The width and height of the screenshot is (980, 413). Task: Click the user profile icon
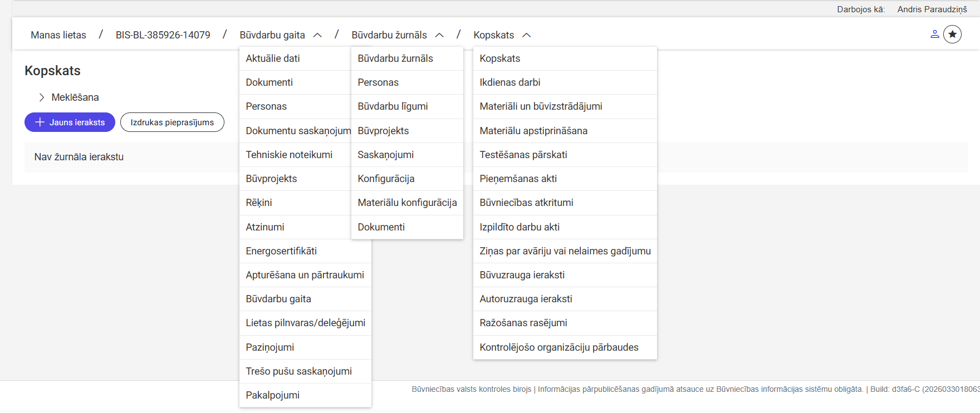point(934,35)
